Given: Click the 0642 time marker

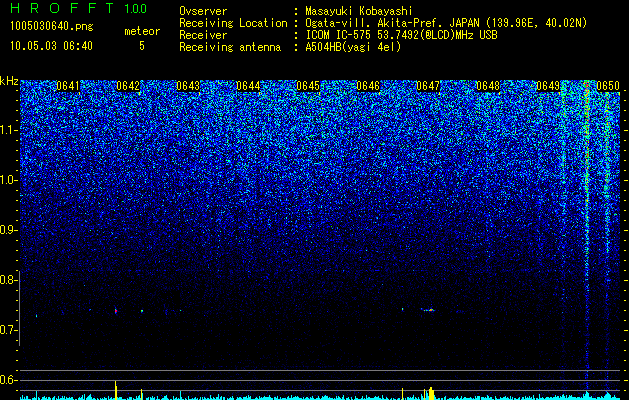Looking at the screenshot, I should (x=128, y=86).
